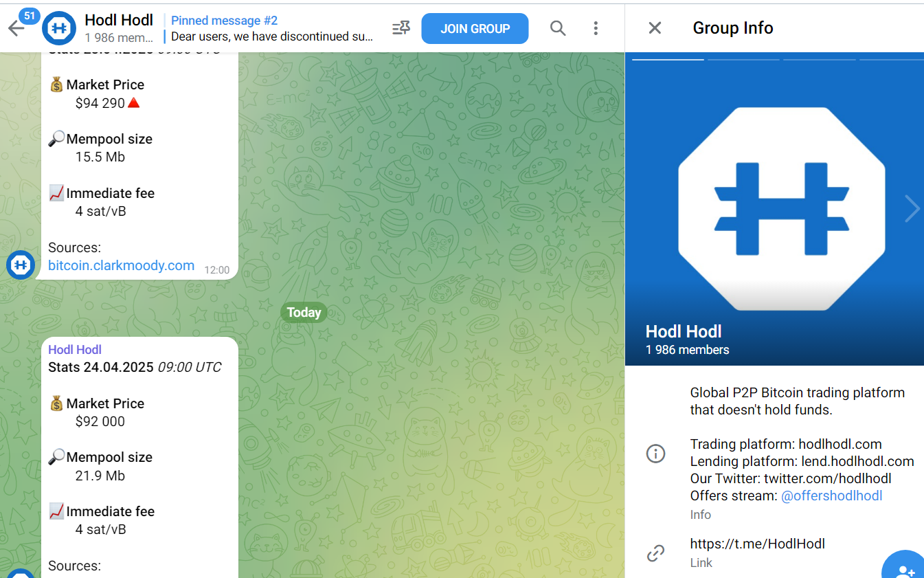Click the third photo indicator bar at top
This screenshot has width=924, height=578.
tap(820, 59)
